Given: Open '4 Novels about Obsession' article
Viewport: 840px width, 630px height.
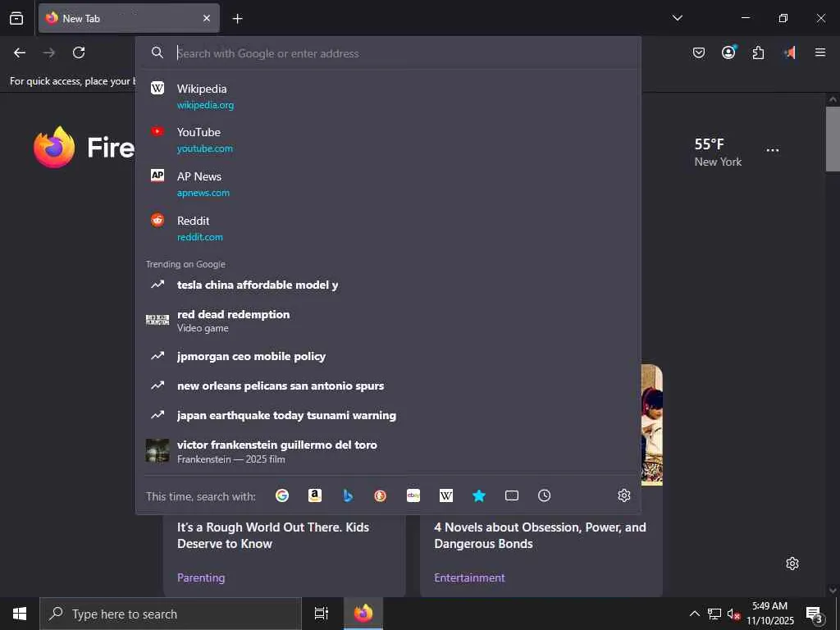Looking at the screenshot, I should (x=540, y=535).
